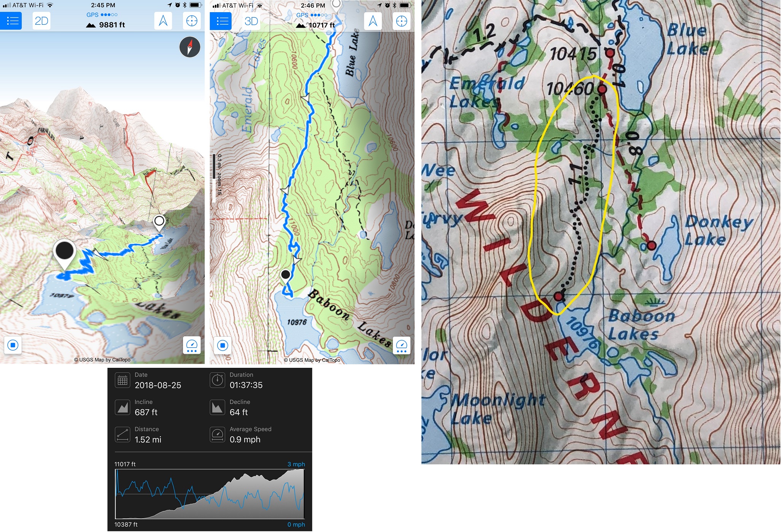This screenshot has width=782, height=532.
Task: Open the list menu in the middle phone screen
Action: [221, 21]
